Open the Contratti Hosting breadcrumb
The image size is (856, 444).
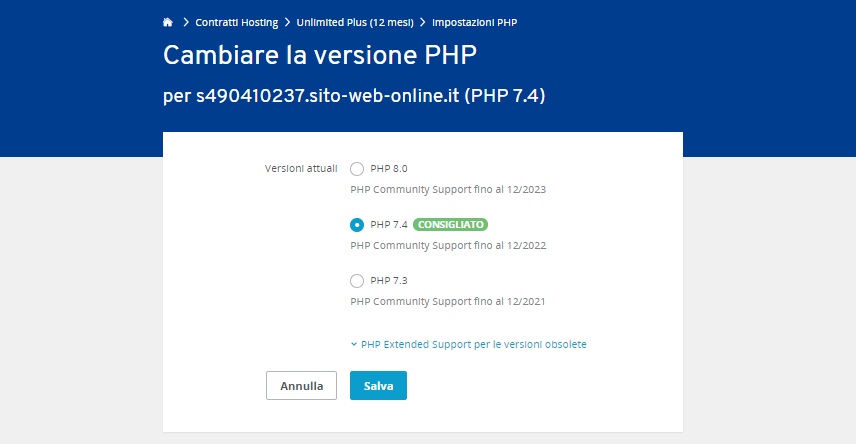tap(235, 21)
